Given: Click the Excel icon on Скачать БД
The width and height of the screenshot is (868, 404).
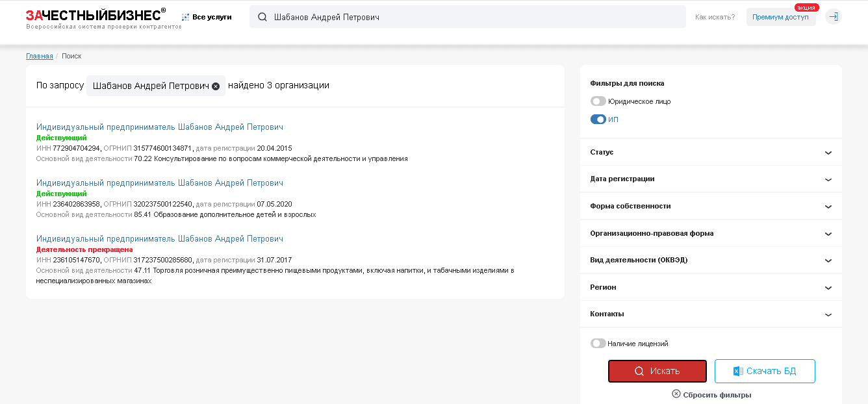Looking at the screenshot, I should tap(737, 371).
